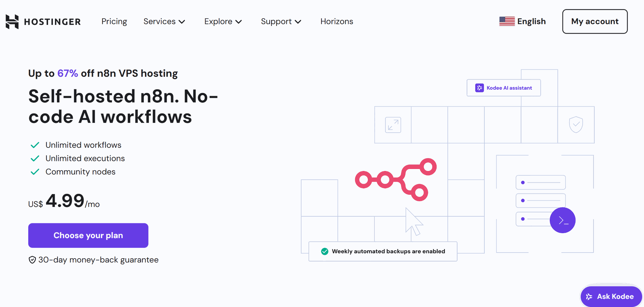Click the Unlimited executions checkmark
Viewport: 644px width, 307px height.
pyautogui.click(x=35, y=158)
